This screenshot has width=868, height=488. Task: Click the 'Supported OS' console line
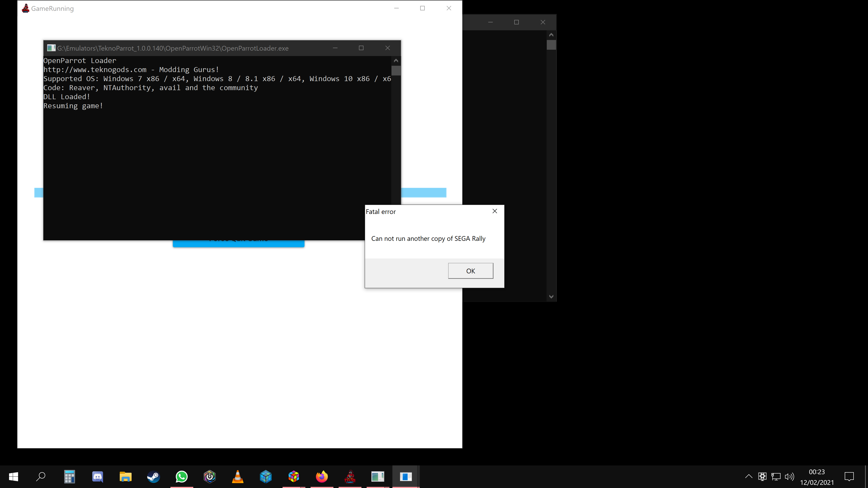click(x=217, y=78)
